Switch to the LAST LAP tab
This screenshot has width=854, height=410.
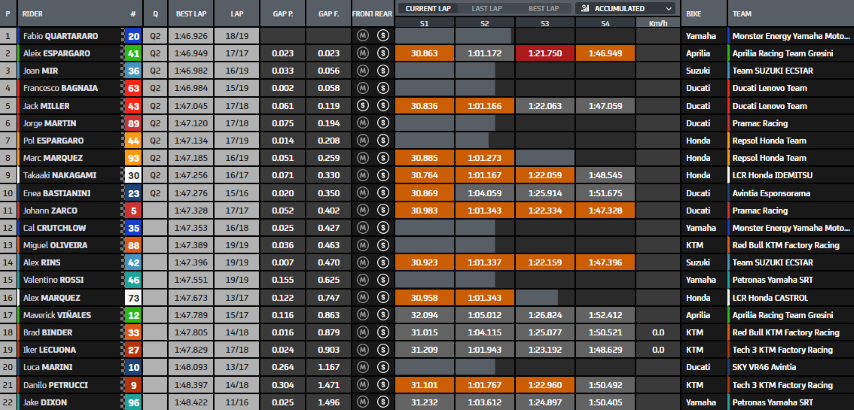point(484,8)
